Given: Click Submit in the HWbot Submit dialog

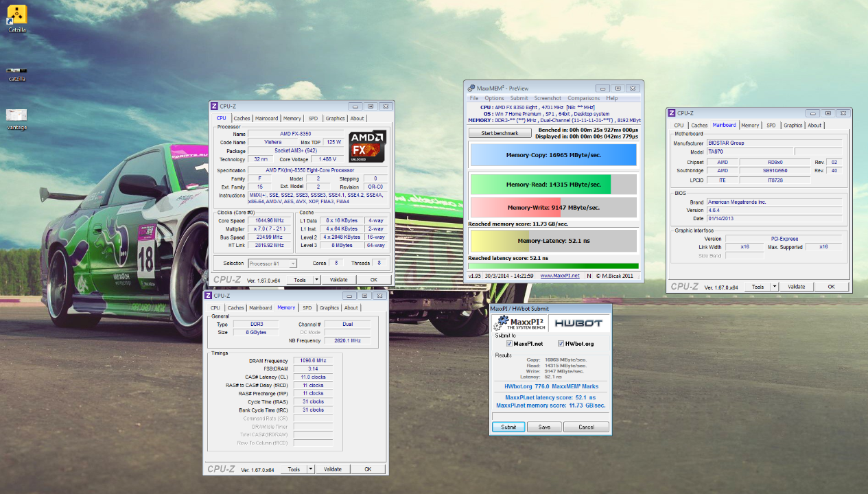Looking at the screenshot, I should coord(508,427).
